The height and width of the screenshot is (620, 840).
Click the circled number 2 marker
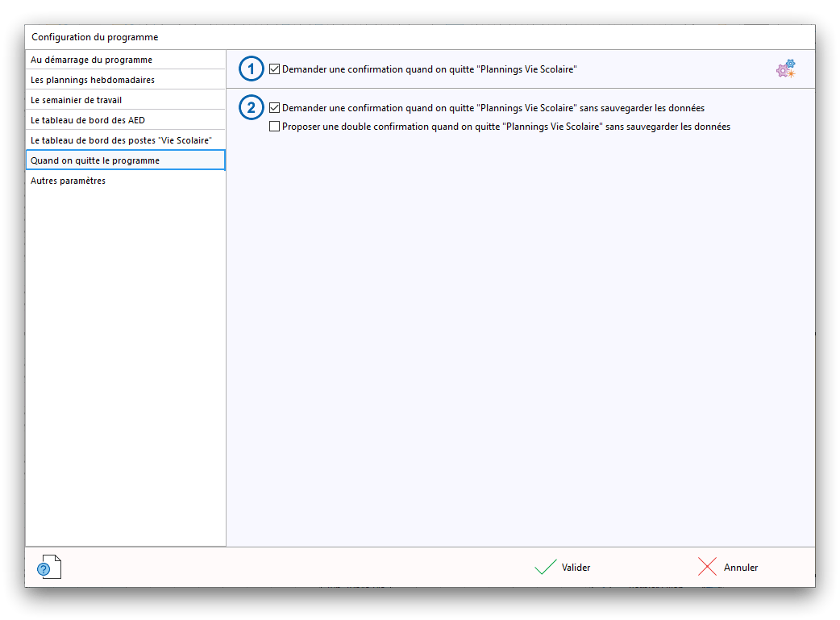(252, 108)
